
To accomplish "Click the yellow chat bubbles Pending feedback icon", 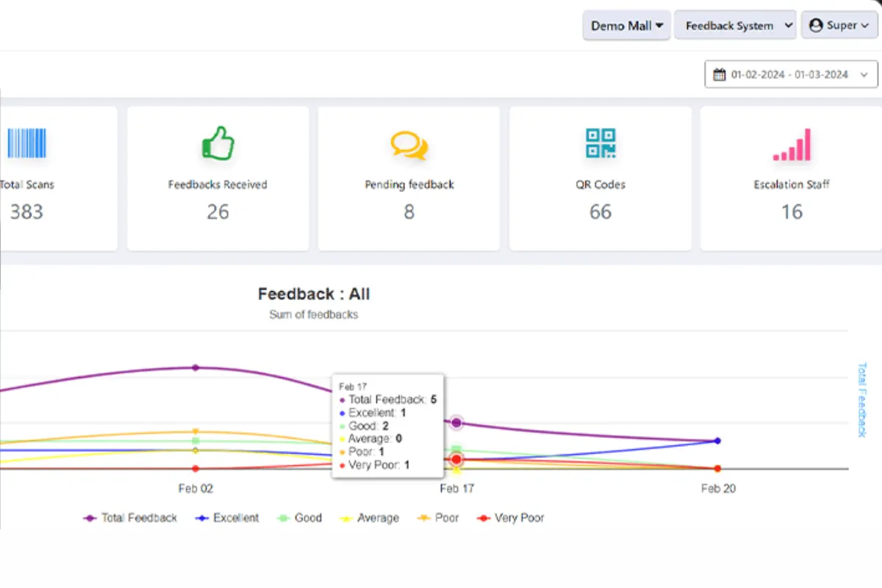I will 409,145.
